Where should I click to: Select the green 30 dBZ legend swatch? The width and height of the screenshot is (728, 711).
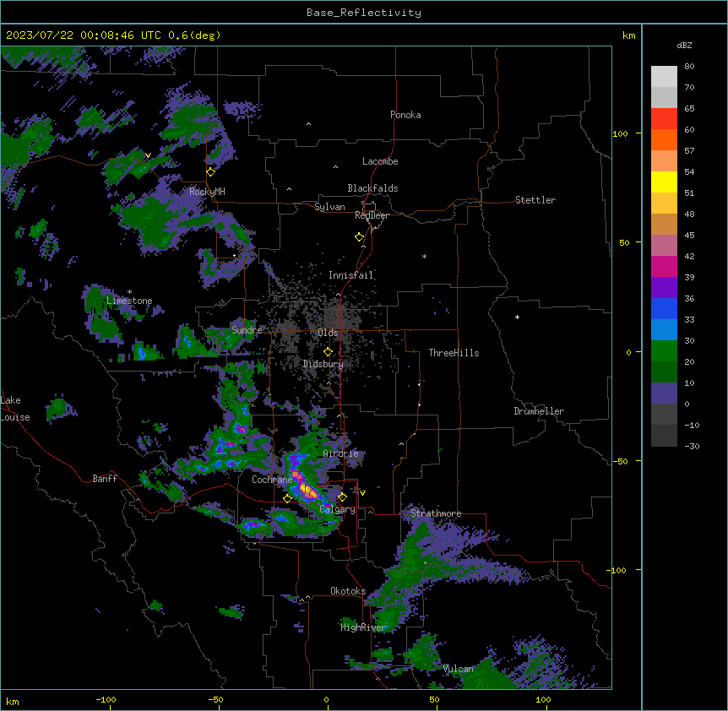tap(664, 351)
